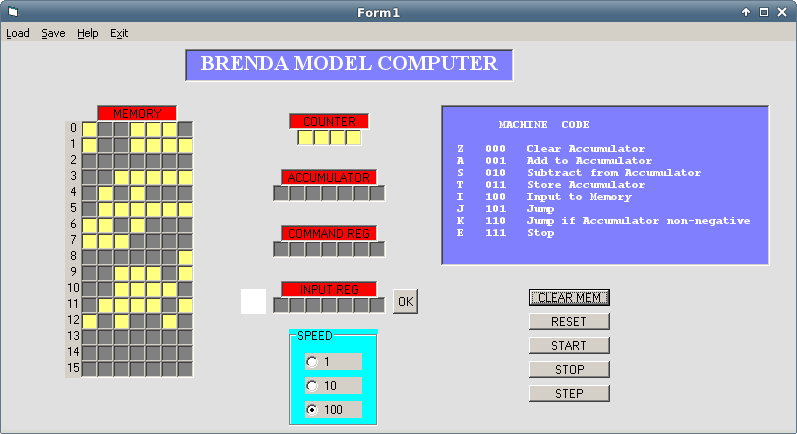The height and width of the screenshot is (434, 797).
Task: Toggle the first bit of memory row 15
Action: (89, 369)
